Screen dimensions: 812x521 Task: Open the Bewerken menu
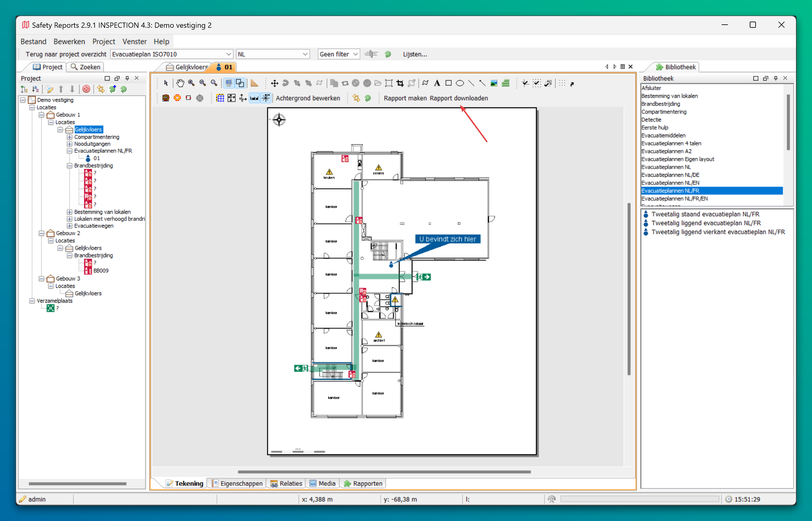pyautogui.click(x=69, y=42)
